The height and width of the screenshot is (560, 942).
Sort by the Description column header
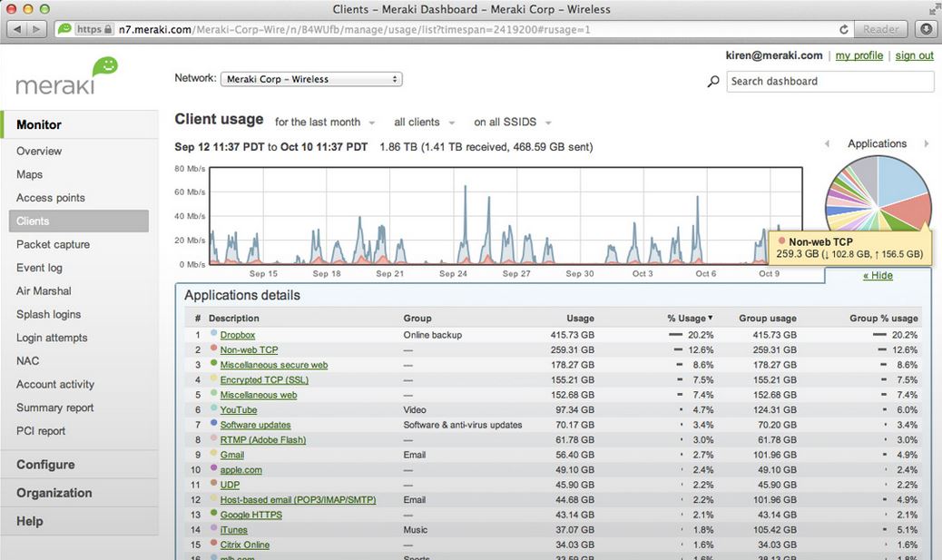click(x=234, y=318)
